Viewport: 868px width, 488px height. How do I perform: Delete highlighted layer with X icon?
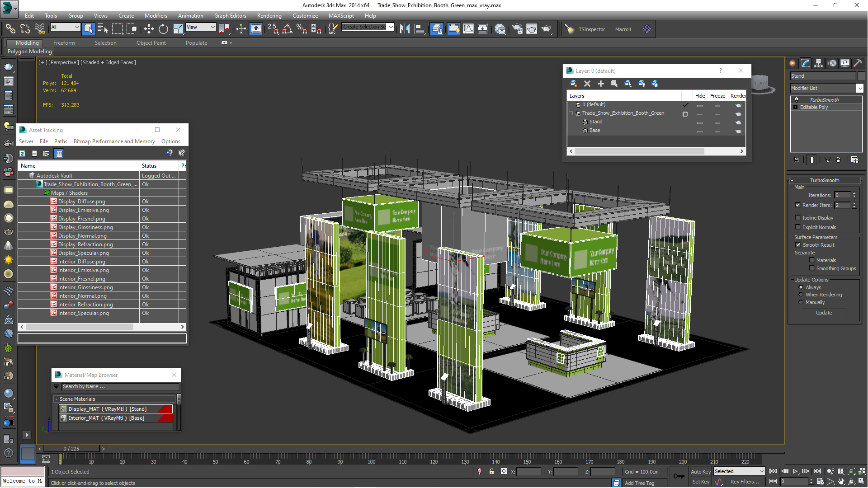point(587,84)
